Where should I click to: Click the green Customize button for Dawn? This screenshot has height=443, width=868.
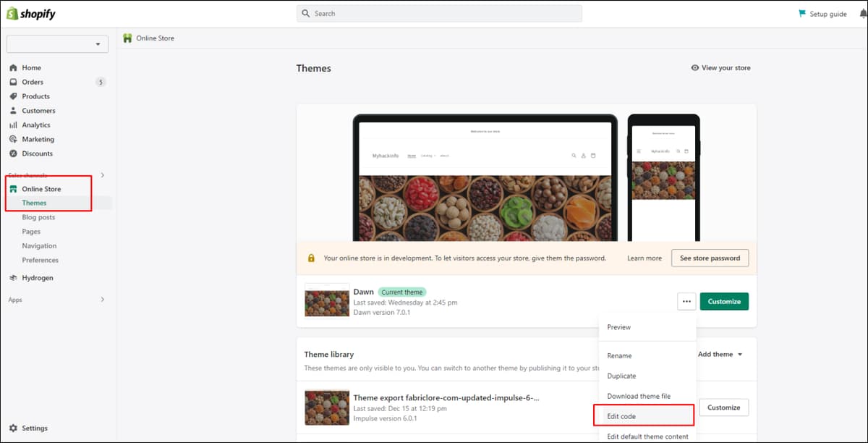tap(724, 301)
